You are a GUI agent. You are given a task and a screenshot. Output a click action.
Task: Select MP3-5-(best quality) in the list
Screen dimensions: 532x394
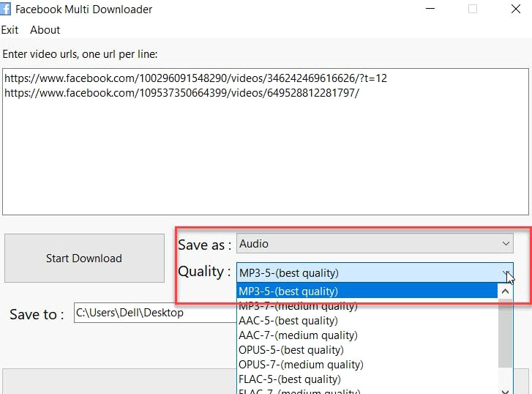click(367, 291)
